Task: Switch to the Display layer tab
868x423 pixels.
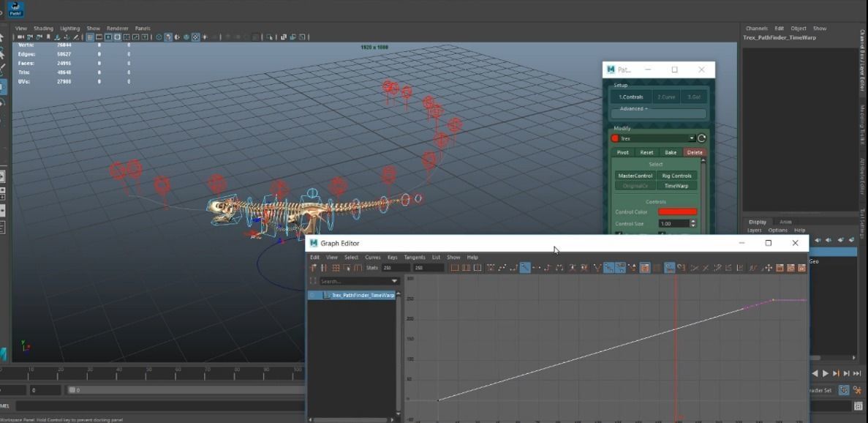Action: point(757,222)
